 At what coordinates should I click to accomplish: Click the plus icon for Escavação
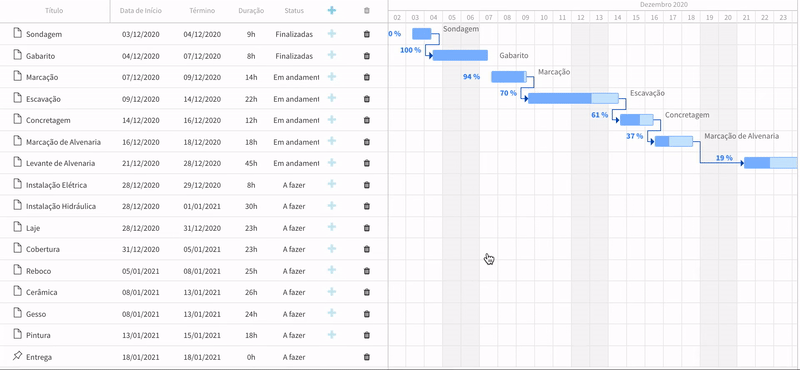332,98
